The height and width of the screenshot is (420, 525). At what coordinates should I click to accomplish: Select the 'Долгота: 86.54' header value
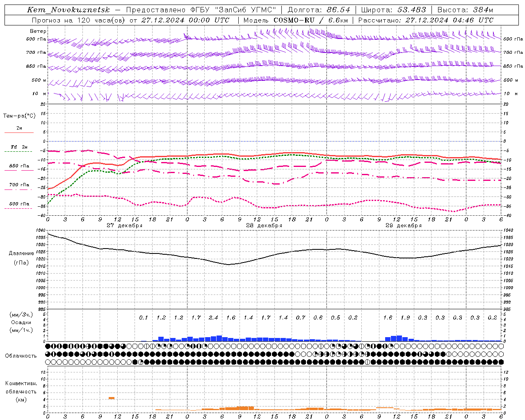[x=319, y=10]
